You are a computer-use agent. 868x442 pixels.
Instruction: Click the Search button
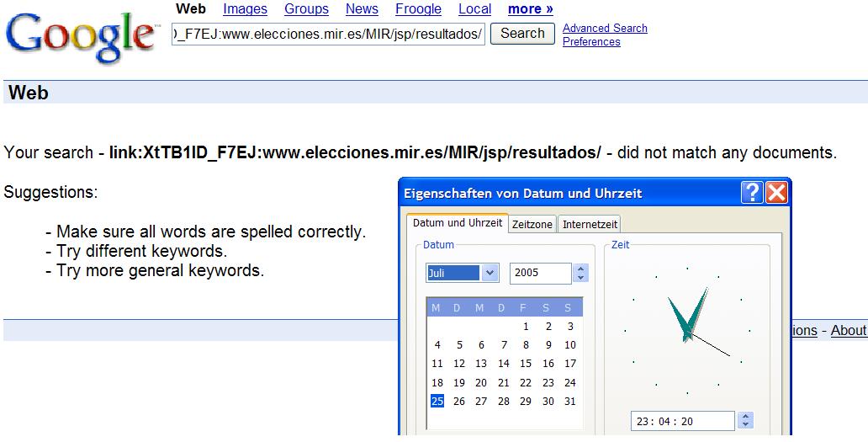[x=522, y=34]
